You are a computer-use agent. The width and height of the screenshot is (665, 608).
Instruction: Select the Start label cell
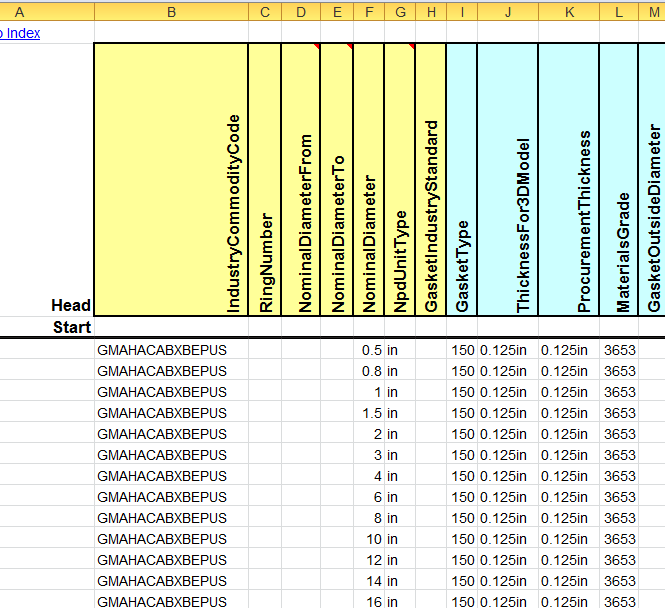(47, 327)
